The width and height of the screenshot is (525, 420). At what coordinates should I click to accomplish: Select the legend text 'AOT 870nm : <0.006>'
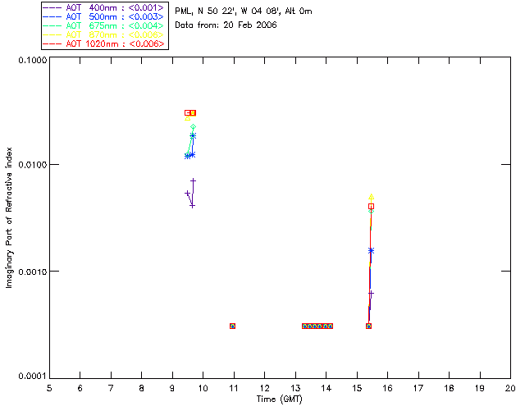click(x=115, y=34)
